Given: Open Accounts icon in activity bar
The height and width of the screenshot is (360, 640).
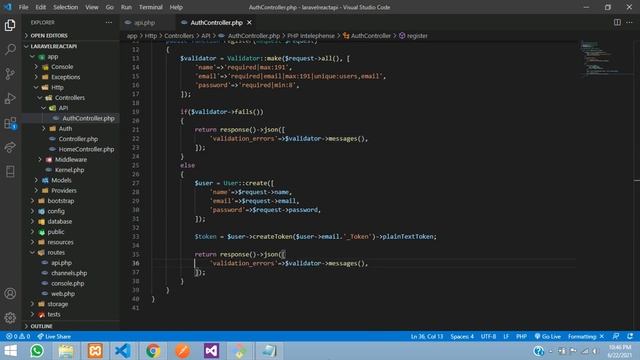Looking at the screenshot, I should [10, 293].
